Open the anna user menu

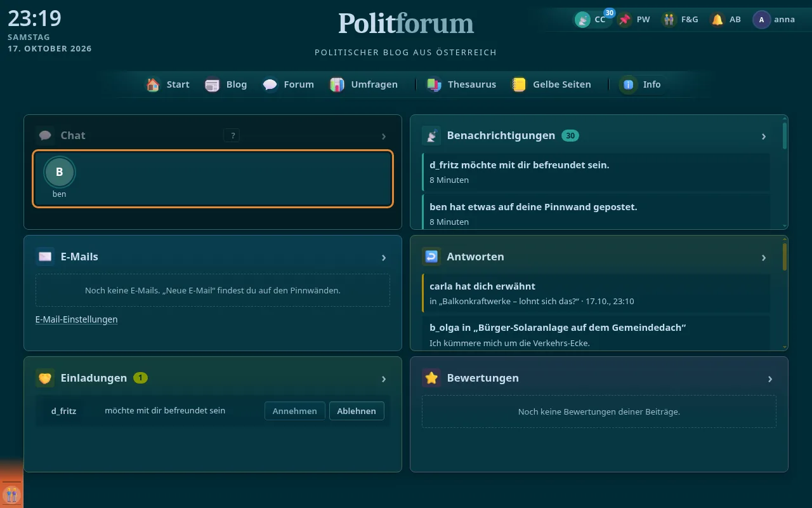[774, 20]
